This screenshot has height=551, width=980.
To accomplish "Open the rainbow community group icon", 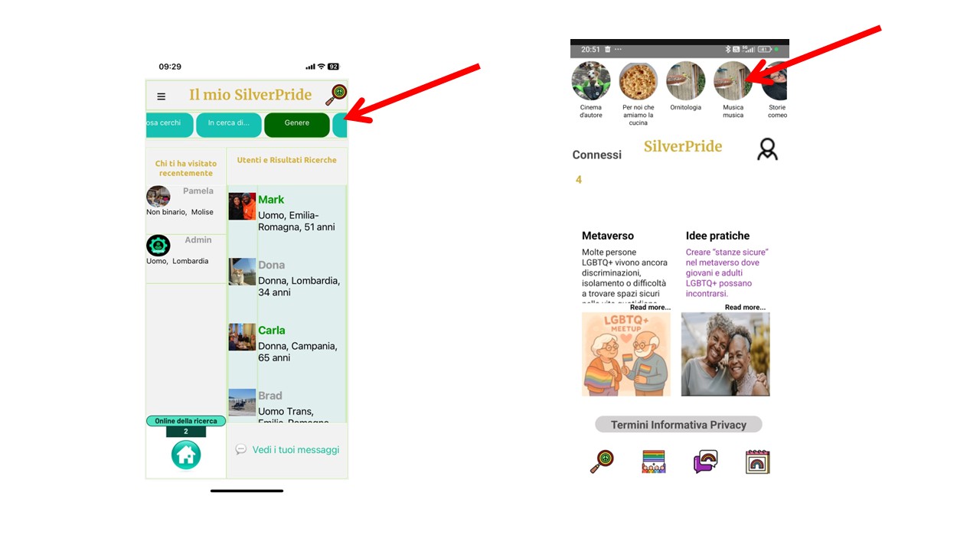I will coord(653,461).
